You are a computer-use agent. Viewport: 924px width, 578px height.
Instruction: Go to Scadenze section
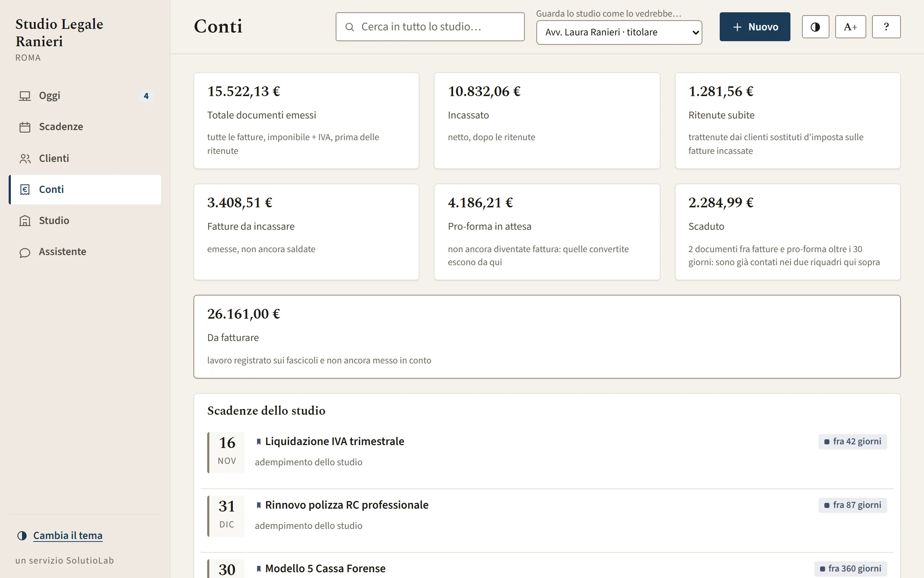tap(85, 127)
